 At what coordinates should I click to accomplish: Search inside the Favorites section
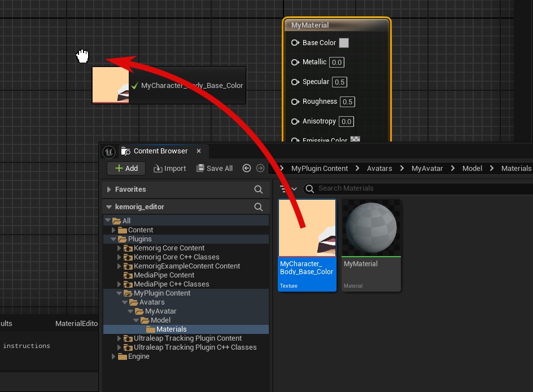pos(259,189)
